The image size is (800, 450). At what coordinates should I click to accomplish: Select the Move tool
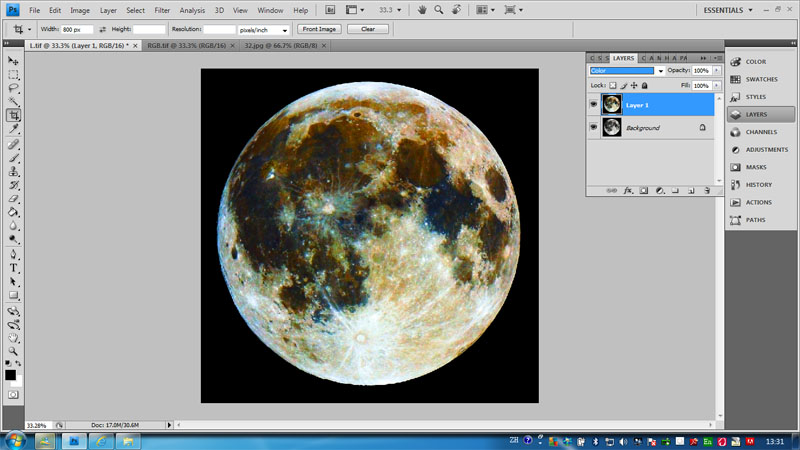[14, 61]
